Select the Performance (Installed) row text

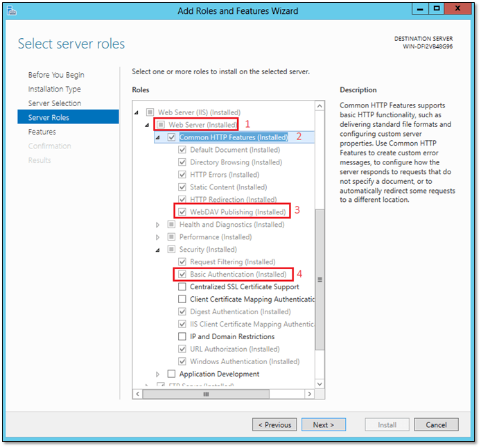216,237
